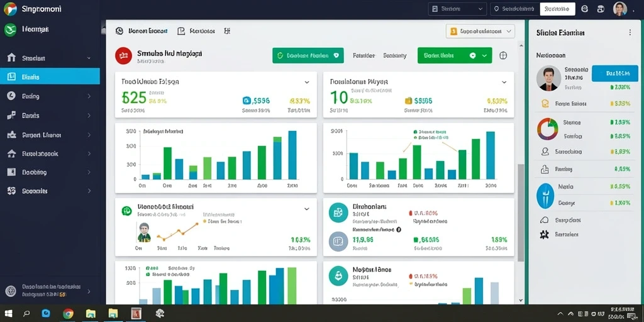Viewport: 644px width, 322px height.
Task: Expand the dark dropdown in the top bar
Action: pyautogui.click(x=457, y=9)
